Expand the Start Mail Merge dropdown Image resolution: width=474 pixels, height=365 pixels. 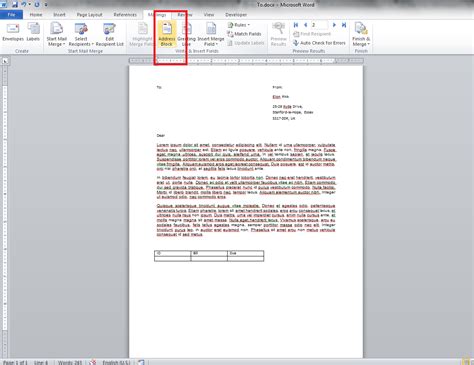[x=56, y=35]
